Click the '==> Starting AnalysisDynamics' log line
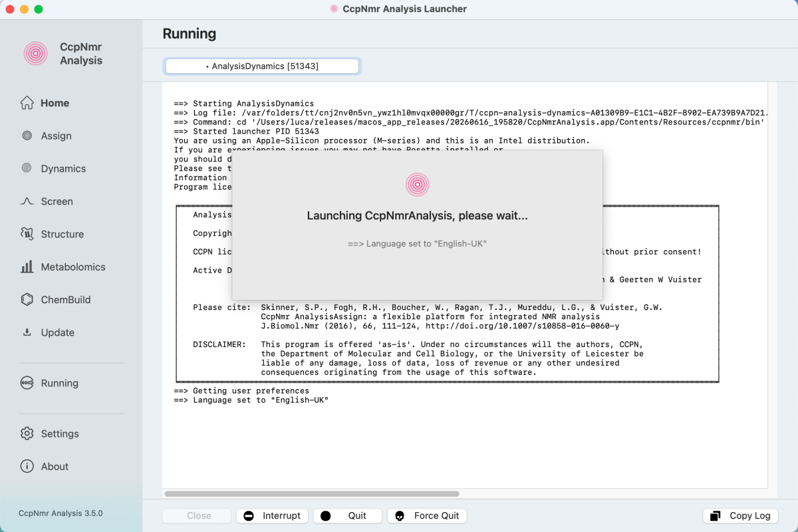 pos(244,104)
